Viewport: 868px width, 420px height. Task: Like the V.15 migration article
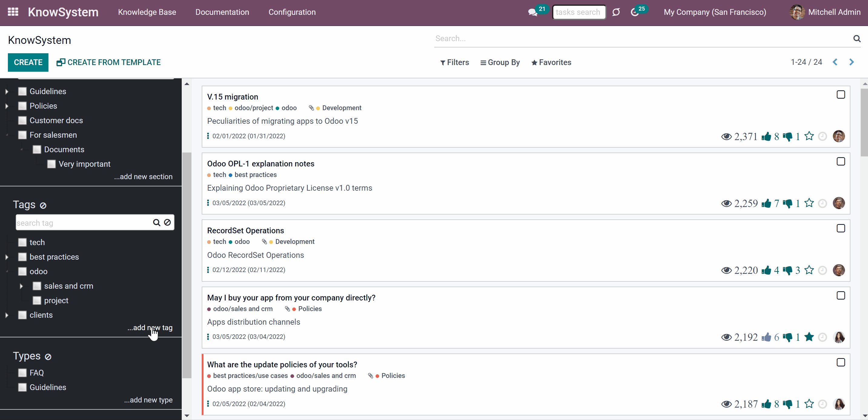[x=766, y=136]
